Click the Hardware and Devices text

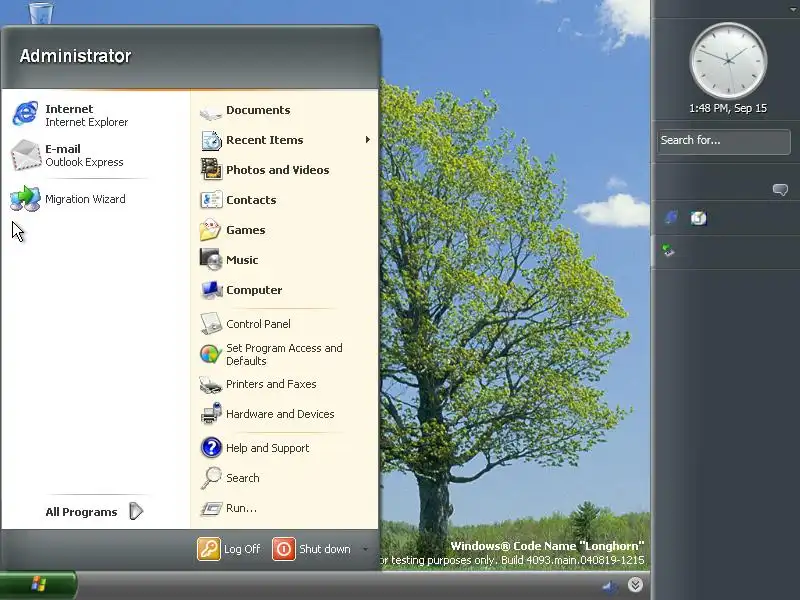pos(280,414)
